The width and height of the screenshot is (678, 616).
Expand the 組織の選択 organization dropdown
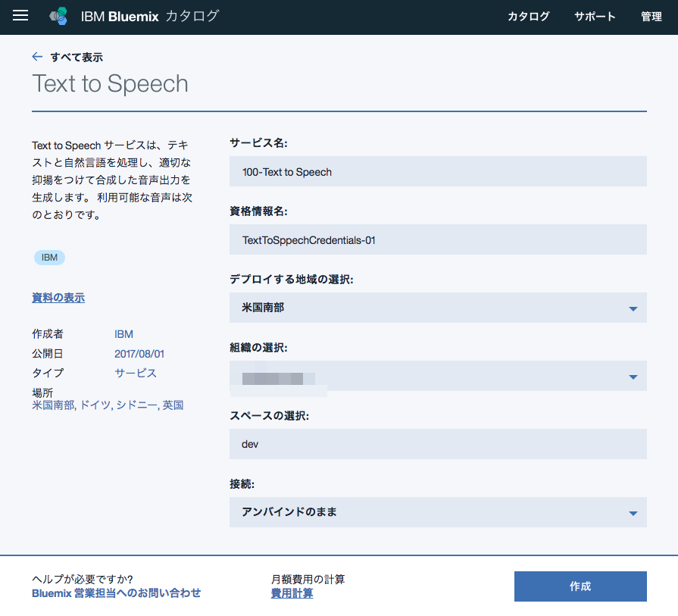coord(438,376)
